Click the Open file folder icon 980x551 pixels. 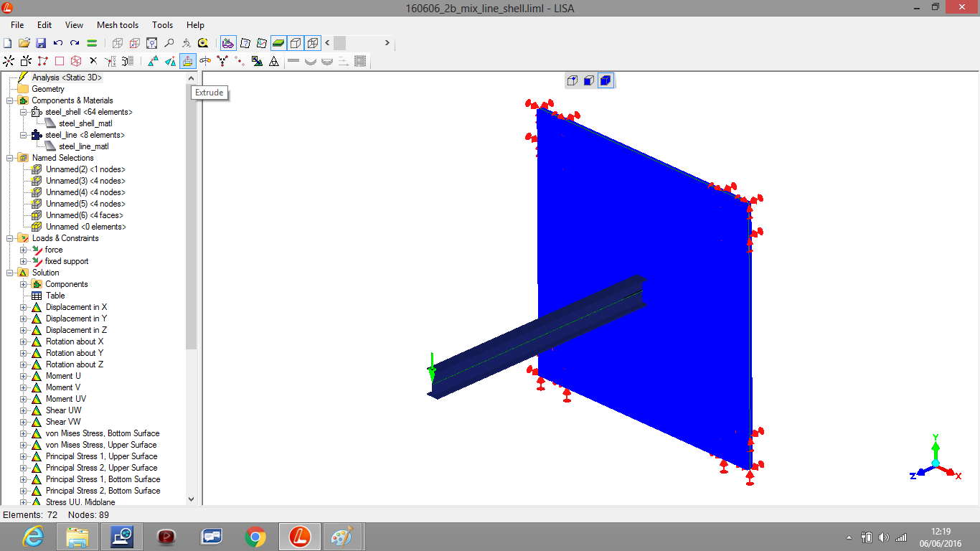tap(24, 43)
